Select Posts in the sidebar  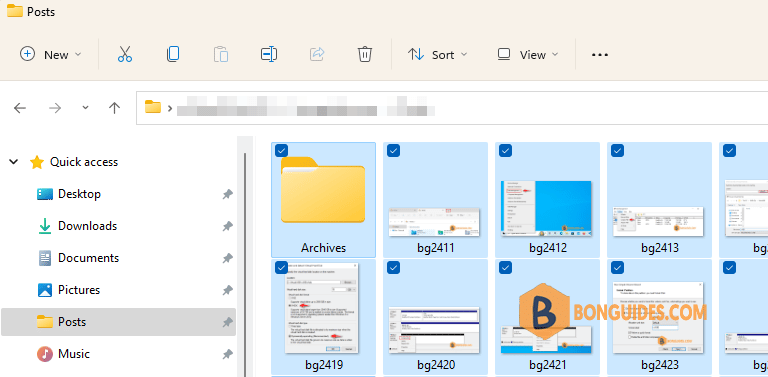(119, 322)
